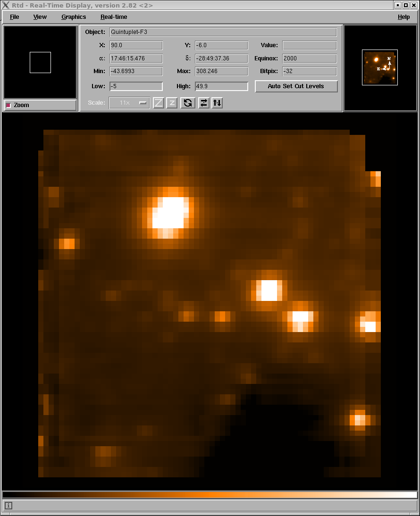This screenshot has width=420, height=516.
Task: Toggle the Zoom checkbox
Action: (x=8, y=105)
